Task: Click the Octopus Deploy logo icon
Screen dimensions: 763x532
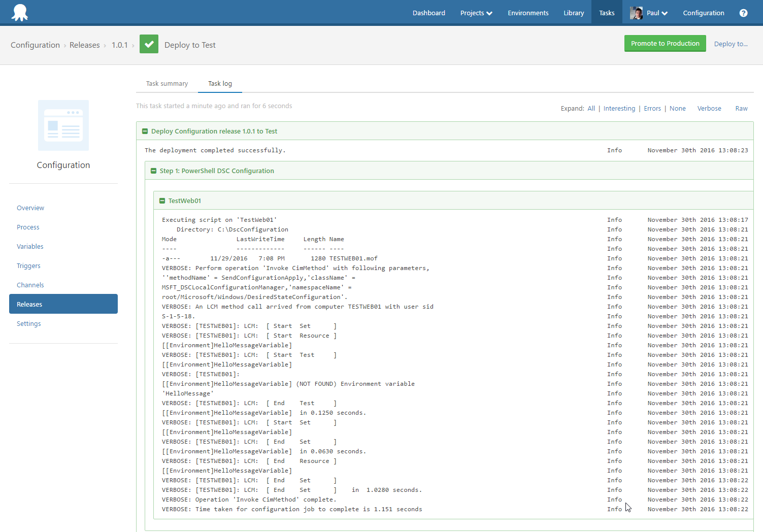Action: click(x=19, y=12)
